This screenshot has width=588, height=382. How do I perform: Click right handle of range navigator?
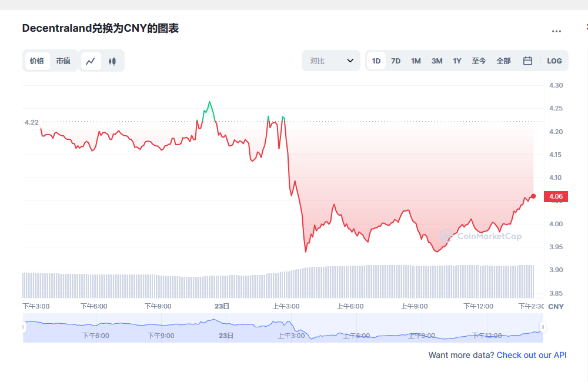click(542, 327)
